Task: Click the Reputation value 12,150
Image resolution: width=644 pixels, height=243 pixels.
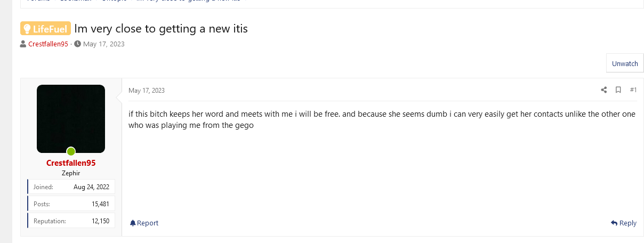Action: tap(100, 221)
